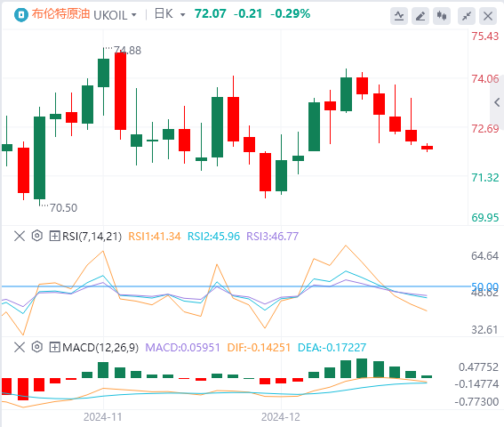This screenshot has width=504, height=427.
Task: Click the 2024-11 date axis label
Action: click(103, 417)
